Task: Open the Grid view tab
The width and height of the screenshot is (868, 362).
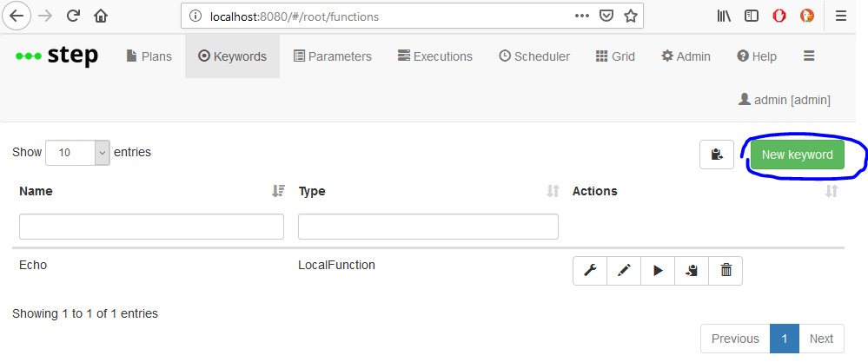Action: click(x=615, y=56)
